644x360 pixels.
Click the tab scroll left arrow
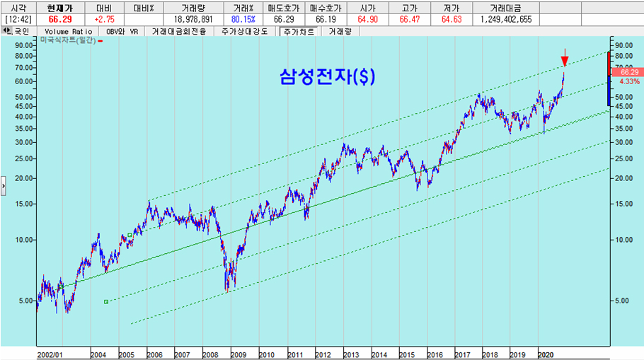(4, 30)
